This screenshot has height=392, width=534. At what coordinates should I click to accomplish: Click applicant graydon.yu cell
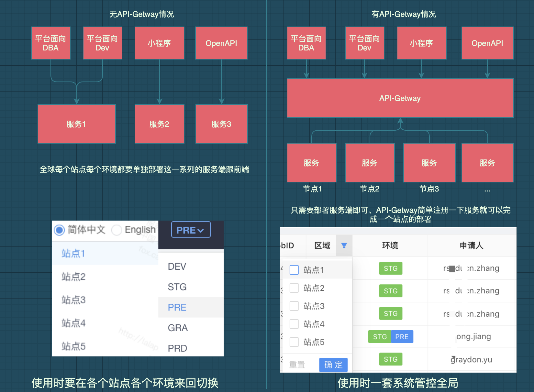pyautogui.click(x=471, y=359)
